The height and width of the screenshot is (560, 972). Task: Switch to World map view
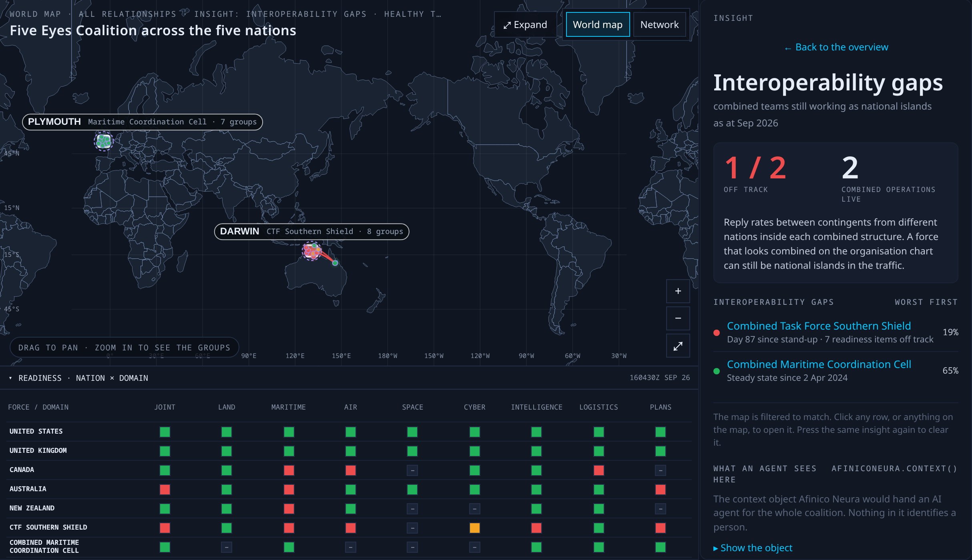click(x=597, y=25)
